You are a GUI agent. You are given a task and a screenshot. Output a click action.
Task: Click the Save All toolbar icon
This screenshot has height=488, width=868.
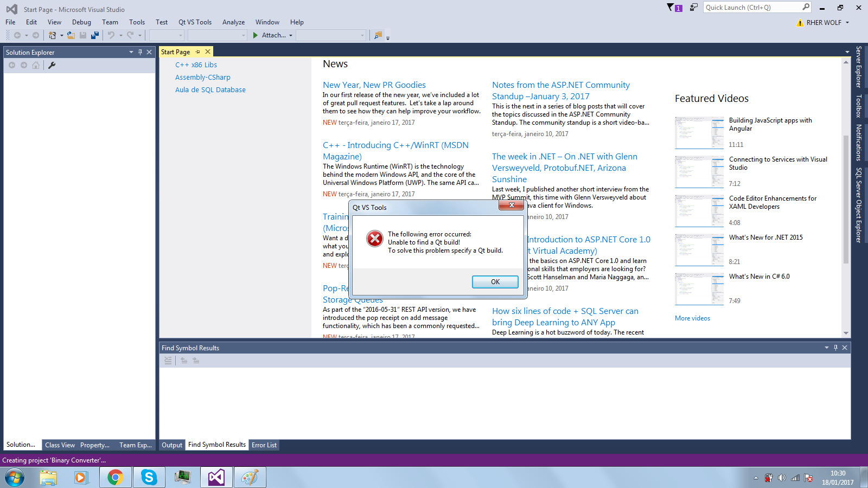(95, 35)
